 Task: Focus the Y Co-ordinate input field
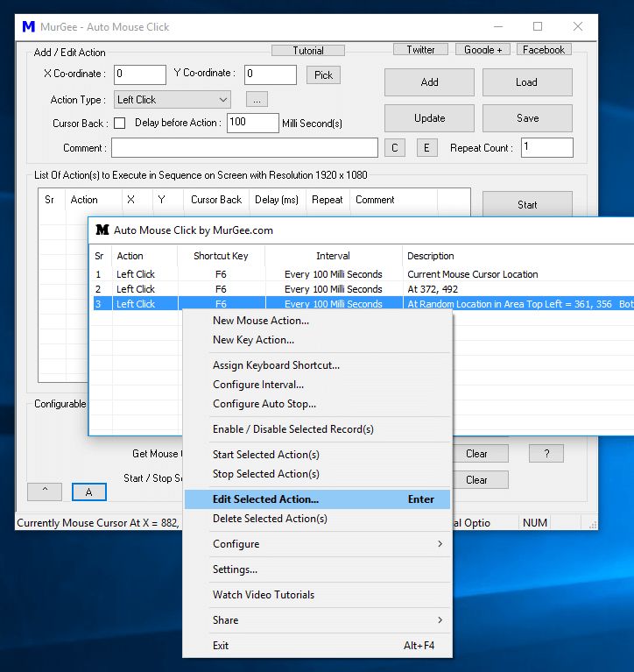tap(271, 74)
